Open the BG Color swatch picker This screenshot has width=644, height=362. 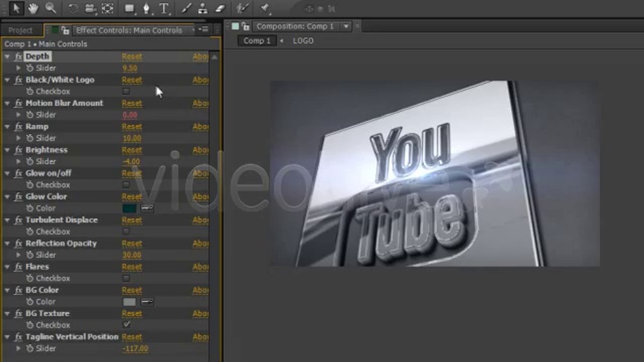coord(129,302)
